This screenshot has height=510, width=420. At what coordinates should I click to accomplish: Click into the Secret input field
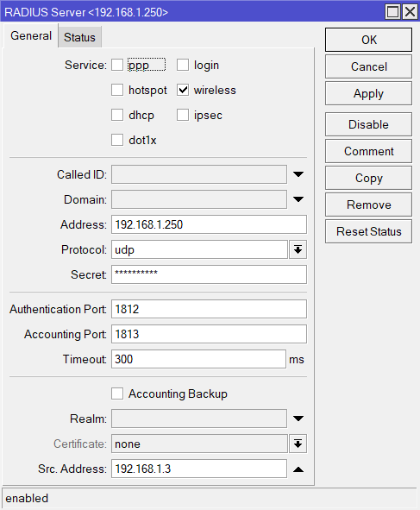coord(209,274)
